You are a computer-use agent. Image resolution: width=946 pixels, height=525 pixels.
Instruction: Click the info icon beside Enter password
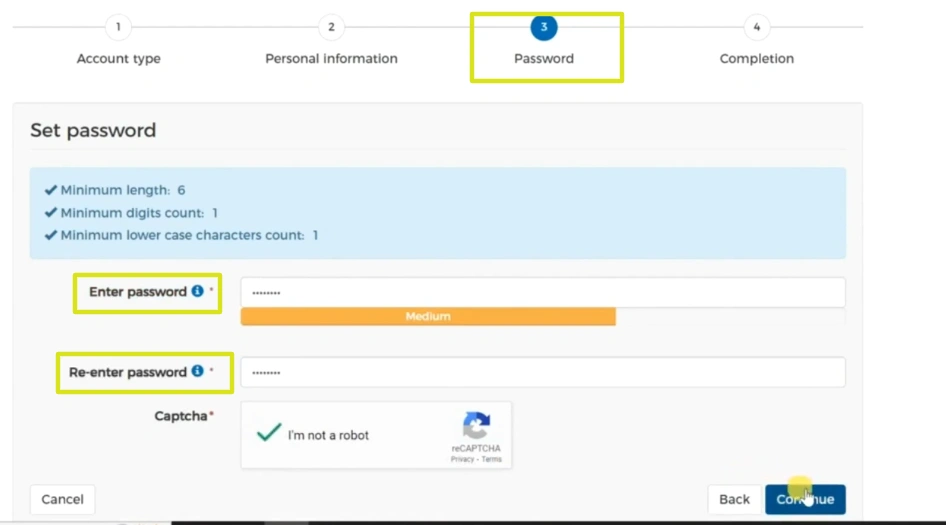[x=197, y=291]
